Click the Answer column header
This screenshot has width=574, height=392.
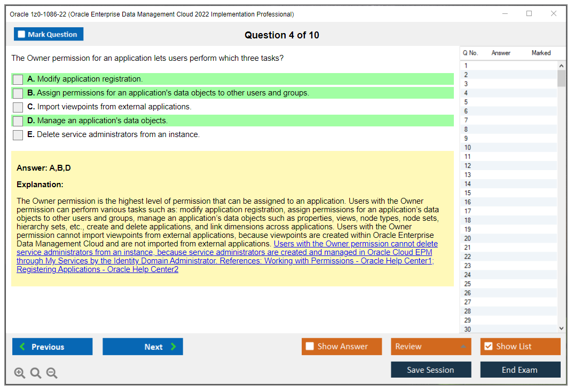[501, 53]
